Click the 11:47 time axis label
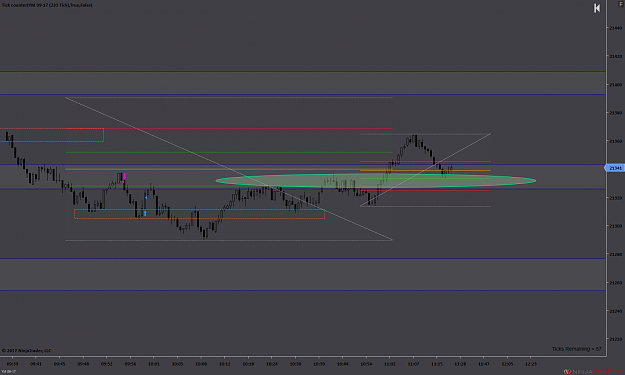625x375 pixels. (483, 364)
